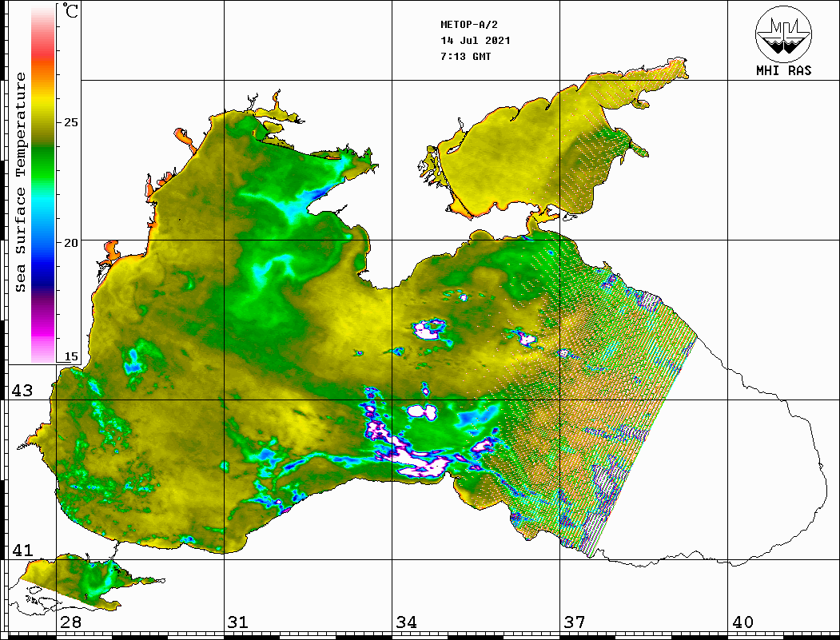Click the '14 Jul 2021' date text
This screenshot has width=840, height=640.
[476, 41]
